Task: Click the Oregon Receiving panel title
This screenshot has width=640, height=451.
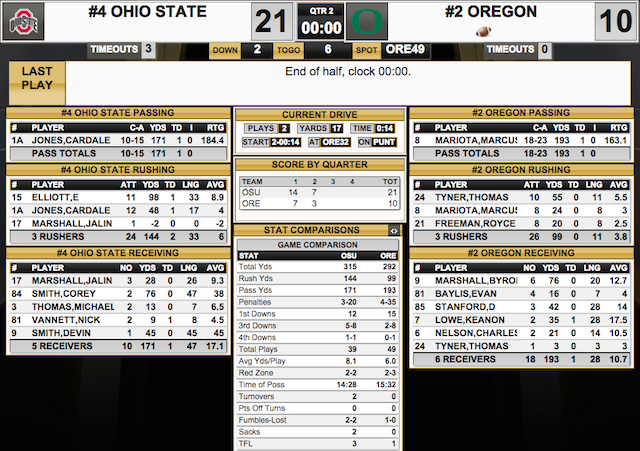Action: [x=521, y=253]
